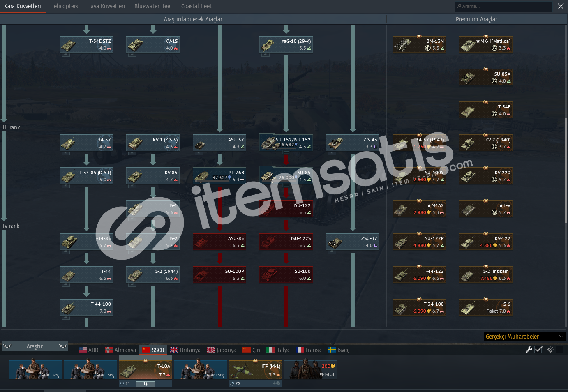Viewport: 568px width, 392px height.
Task: Select the T-34-85 (D-5T) tank card
Action: (86, 176)
